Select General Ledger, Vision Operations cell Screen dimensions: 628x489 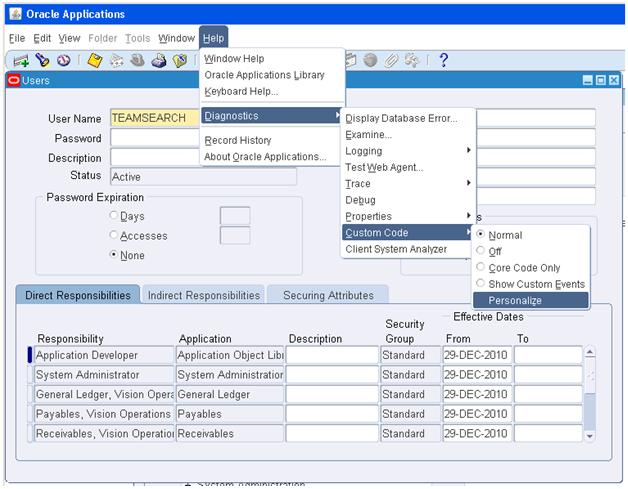pyautogui.click(x=104, y=394)
